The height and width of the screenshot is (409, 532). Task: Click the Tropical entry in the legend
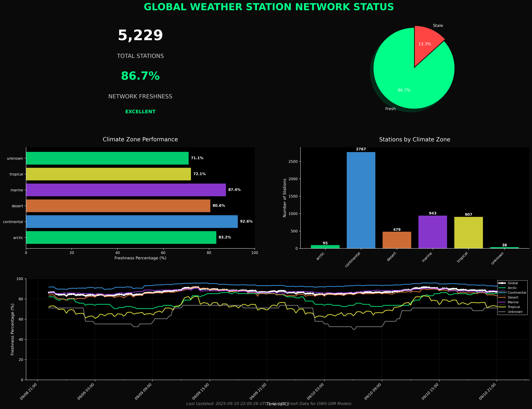coord(509,307)
